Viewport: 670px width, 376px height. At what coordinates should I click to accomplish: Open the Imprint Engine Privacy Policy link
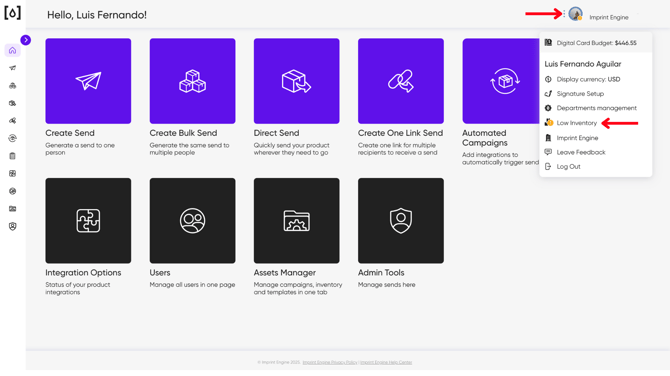tap(329, 362)
